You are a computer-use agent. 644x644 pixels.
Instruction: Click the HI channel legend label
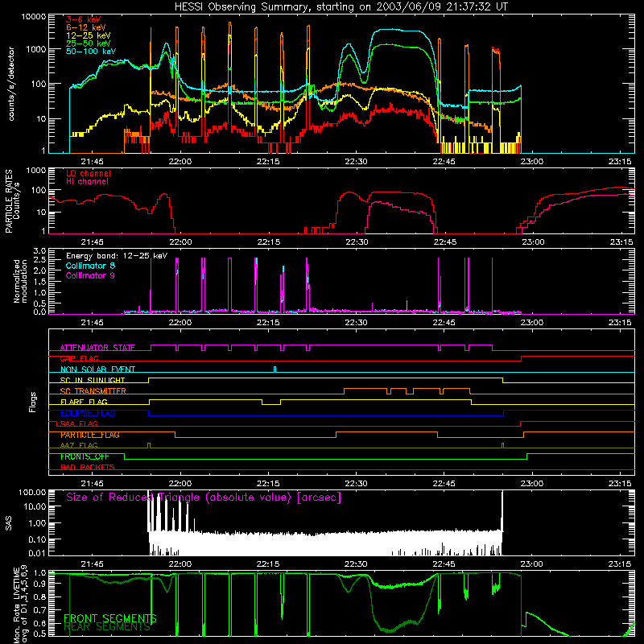click(x=87, y=182)
